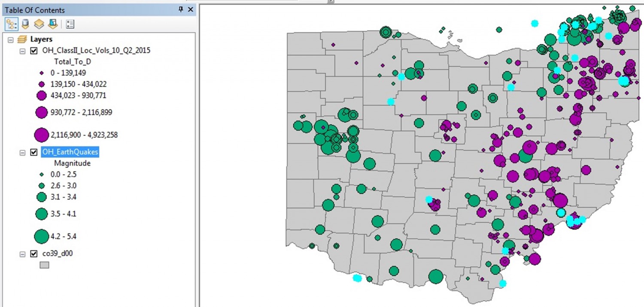
Task: Toggle the co39_d00 layer checkbox
Action: click(x=33, y=254)
